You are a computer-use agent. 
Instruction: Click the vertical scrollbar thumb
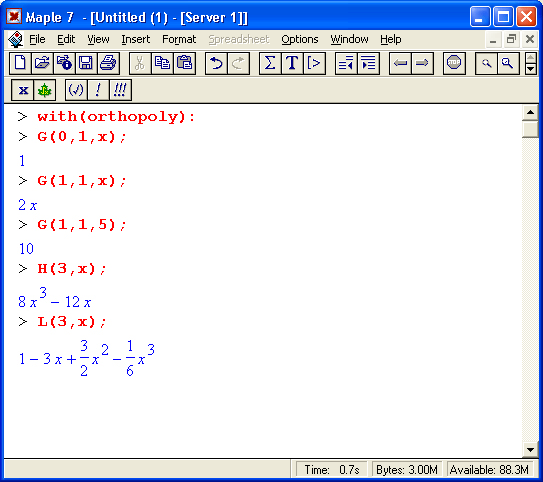530,129
